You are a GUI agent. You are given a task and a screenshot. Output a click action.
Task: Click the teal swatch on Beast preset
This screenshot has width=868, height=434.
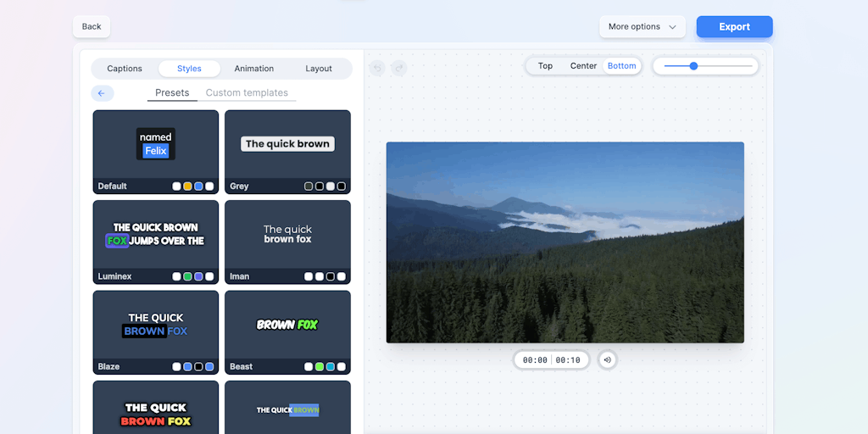331,367
